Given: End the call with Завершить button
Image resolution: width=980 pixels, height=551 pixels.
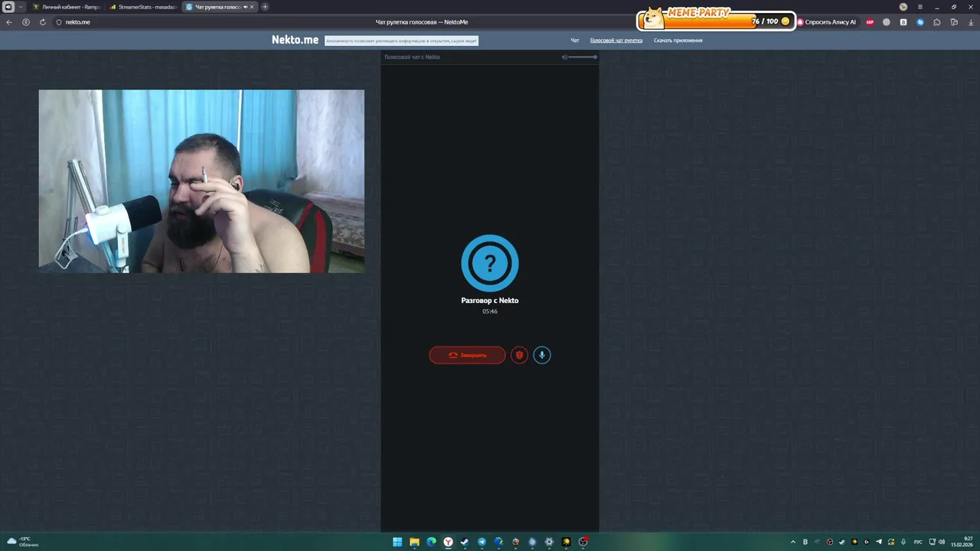Looking at the screenshot, I should pyautogui.click(x=467, y=355).
